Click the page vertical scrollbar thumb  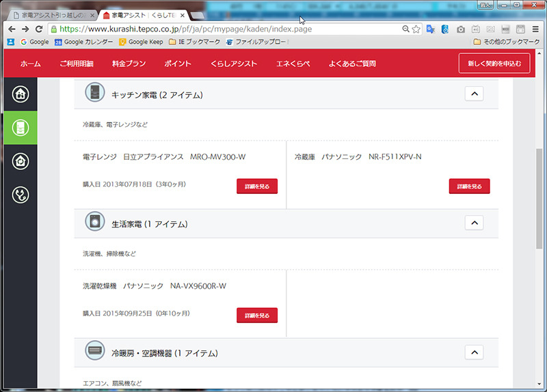click(539, 198)
